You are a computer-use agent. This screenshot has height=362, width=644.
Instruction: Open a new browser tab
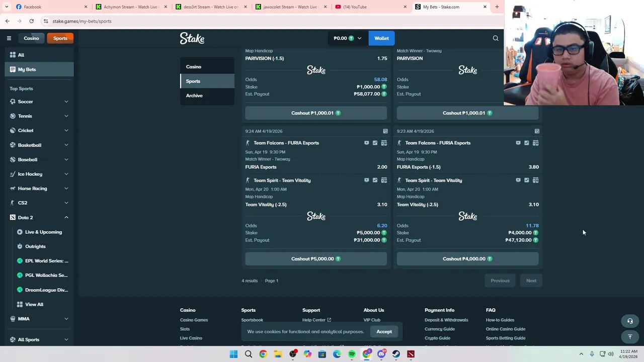[x=497, y=7]
